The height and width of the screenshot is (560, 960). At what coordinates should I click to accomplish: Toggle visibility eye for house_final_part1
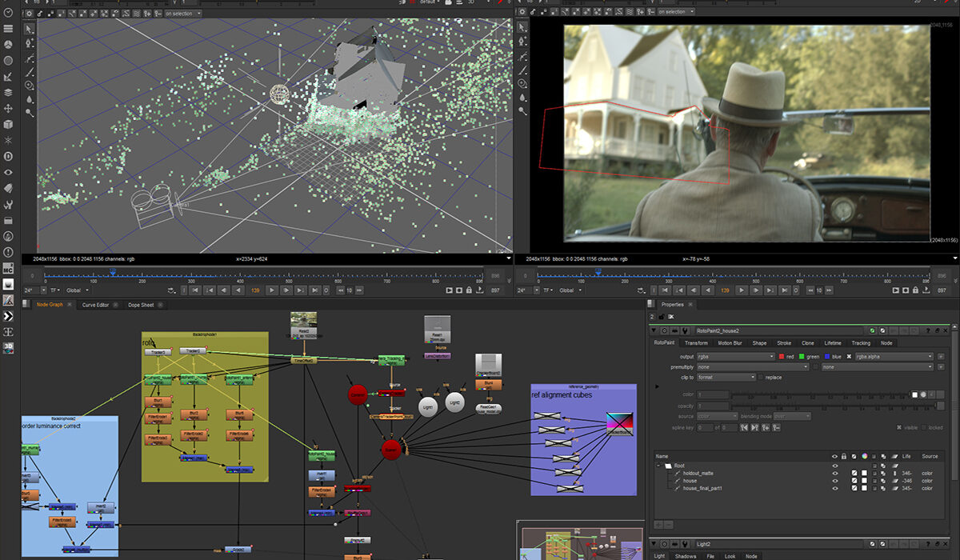(x=834, y=488)
